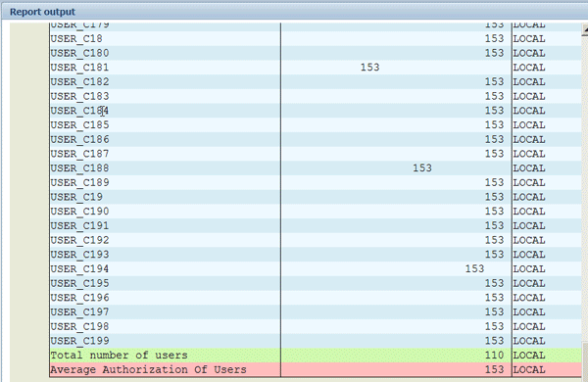Click the Total number of users label
This screenshot has height=382, width=588.
click(x=119, y=355)
